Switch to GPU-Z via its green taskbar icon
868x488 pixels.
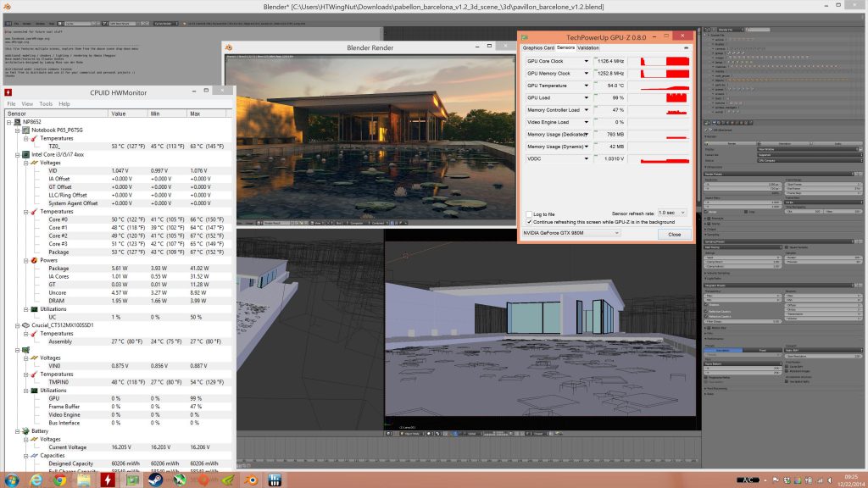(x=131, y=480)
